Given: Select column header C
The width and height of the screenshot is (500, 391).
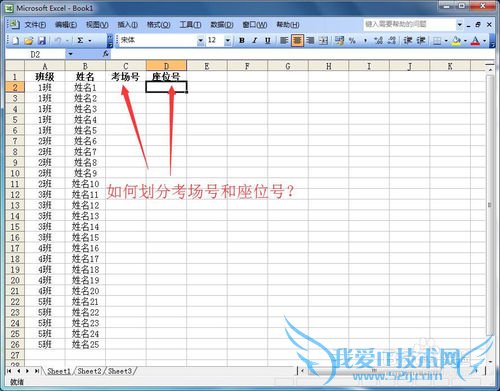Looking at the screenshot, I should pyautogui.click(x=126, y=66).
